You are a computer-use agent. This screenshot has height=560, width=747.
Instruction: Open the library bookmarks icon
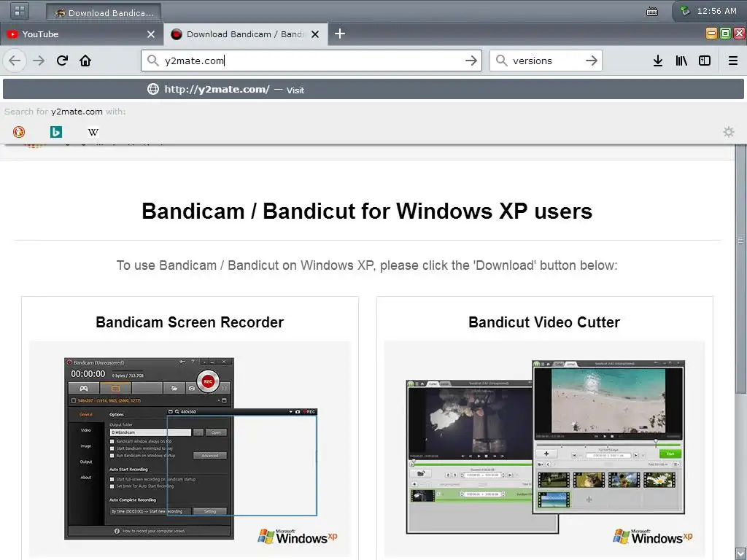[681, 61]
